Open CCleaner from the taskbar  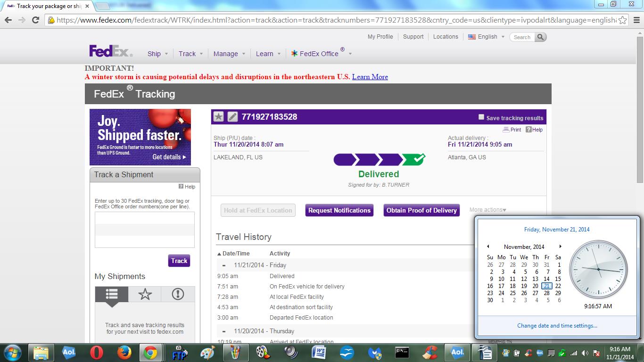coord(430,353)
